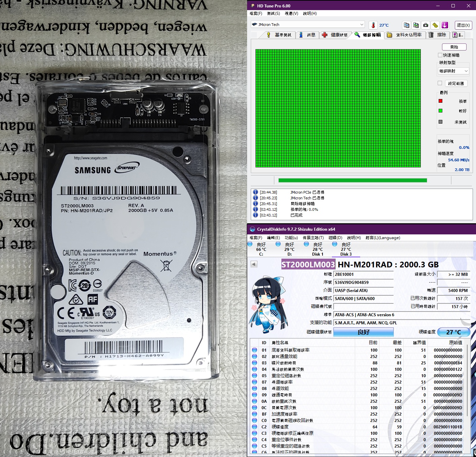Click the status orb of SMART row 05

coord(255,376)
